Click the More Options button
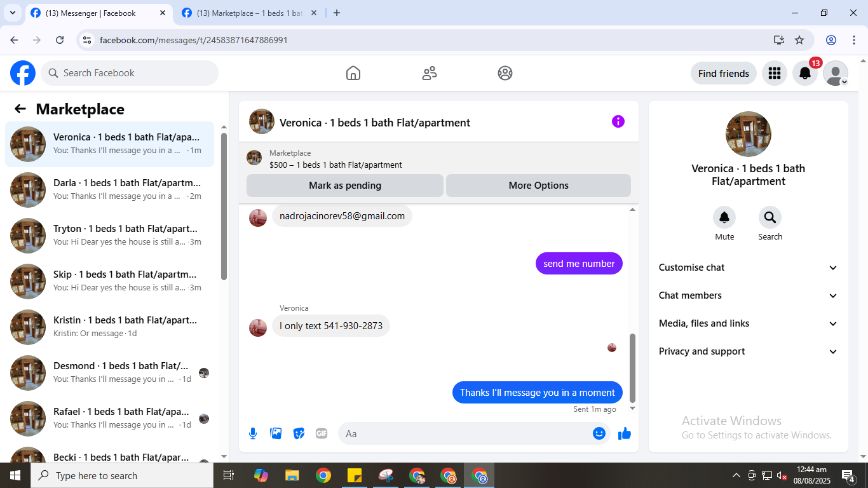The width and height of the screenshot is (868, 488). (538, 186)
